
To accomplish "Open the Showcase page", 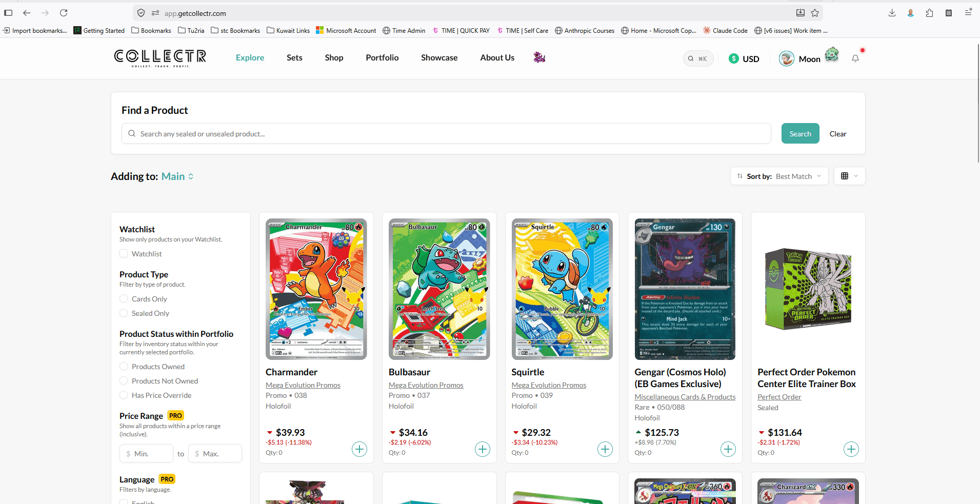I will pyautogui.click(x=439, y=57).
